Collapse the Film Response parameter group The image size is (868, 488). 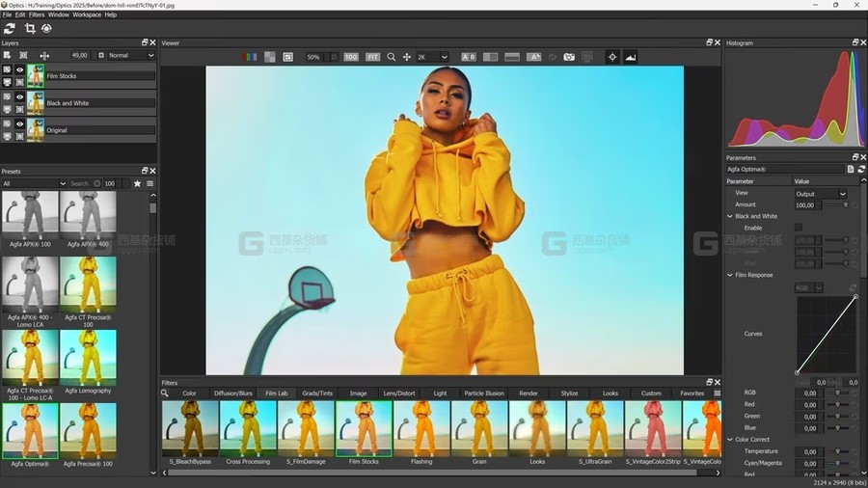pos(730,275)
